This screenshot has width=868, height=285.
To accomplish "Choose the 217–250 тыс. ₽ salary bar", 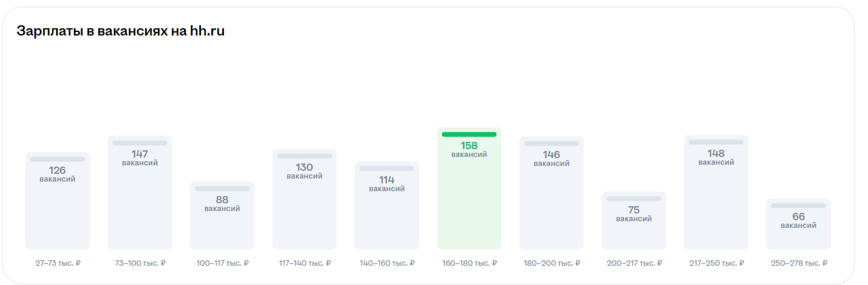I will [716, 192].
